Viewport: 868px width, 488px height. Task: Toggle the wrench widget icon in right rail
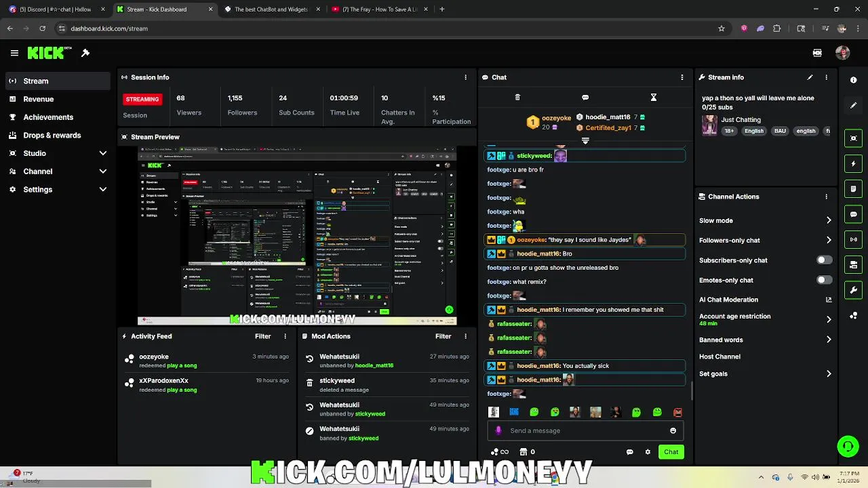(x=853, y=290)
